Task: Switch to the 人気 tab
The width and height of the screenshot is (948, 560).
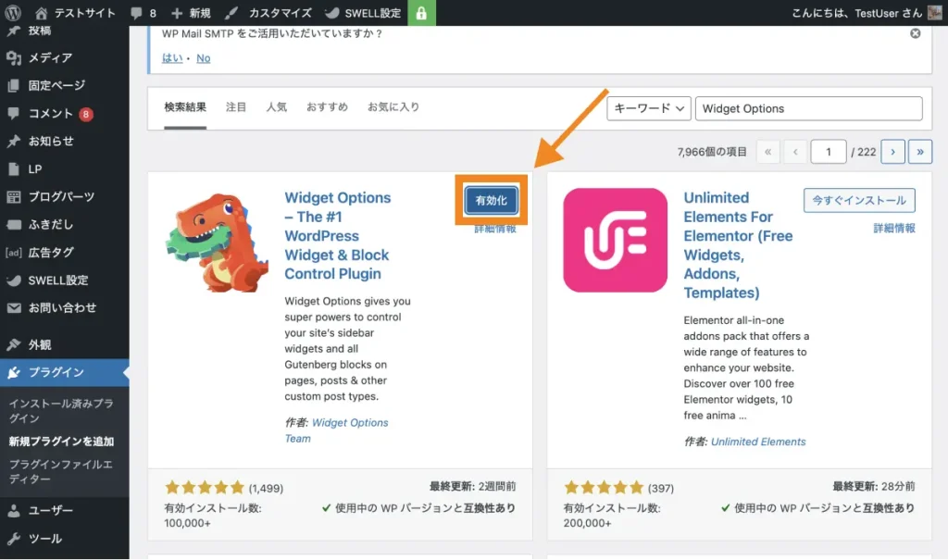Action: (x=277, y=107)
